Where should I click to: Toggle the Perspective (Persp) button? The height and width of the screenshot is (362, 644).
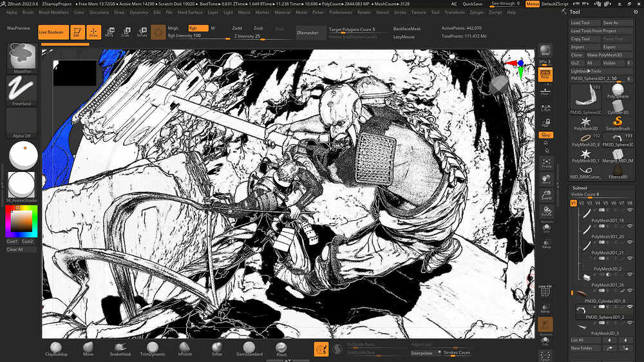coord(545,74)
